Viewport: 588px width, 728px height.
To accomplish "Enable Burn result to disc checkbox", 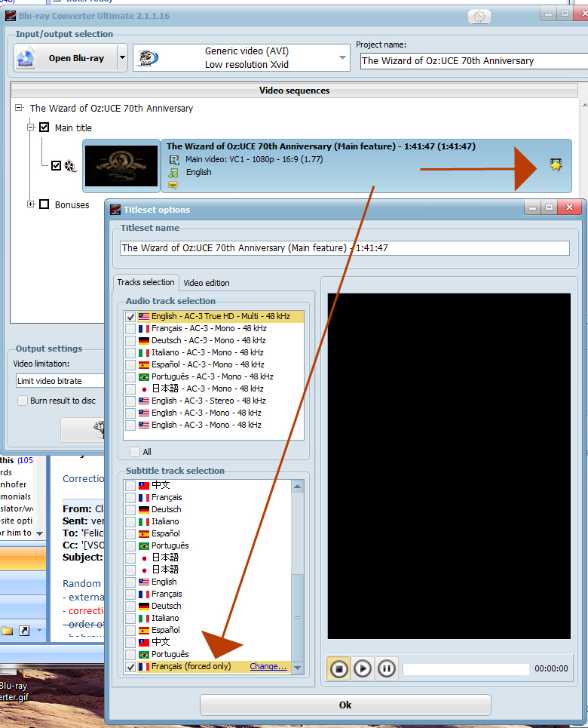I will tap(23, 401).
